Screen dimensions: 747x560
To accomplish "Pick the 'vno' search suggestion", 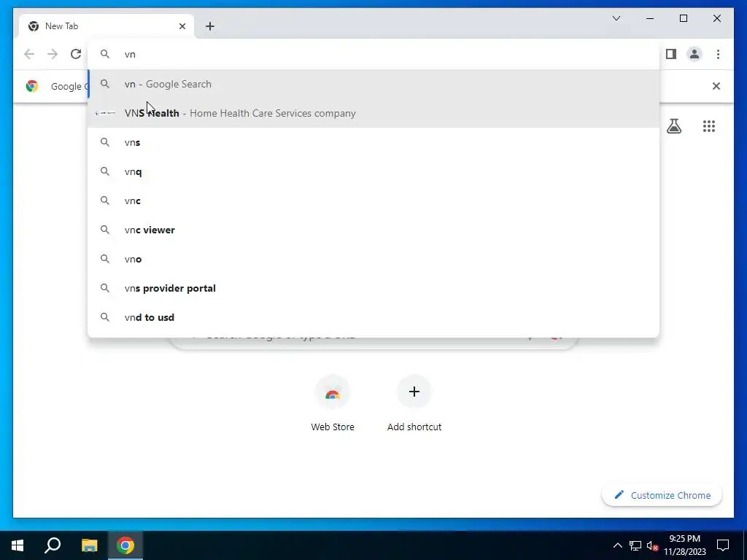I will [x=373, y=259].
